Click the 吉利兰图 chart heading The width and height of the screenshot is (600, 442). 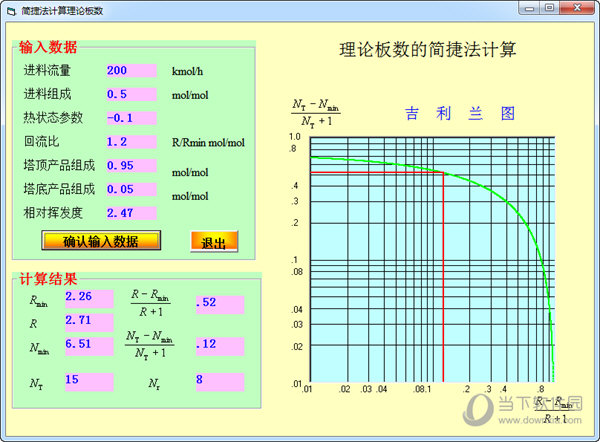(x=460, y=114)
